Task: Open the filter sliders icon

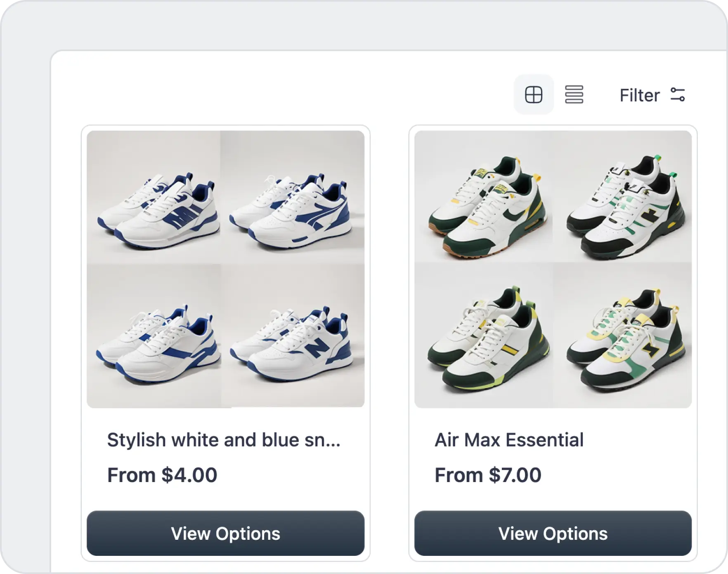Action: point(678,95)
